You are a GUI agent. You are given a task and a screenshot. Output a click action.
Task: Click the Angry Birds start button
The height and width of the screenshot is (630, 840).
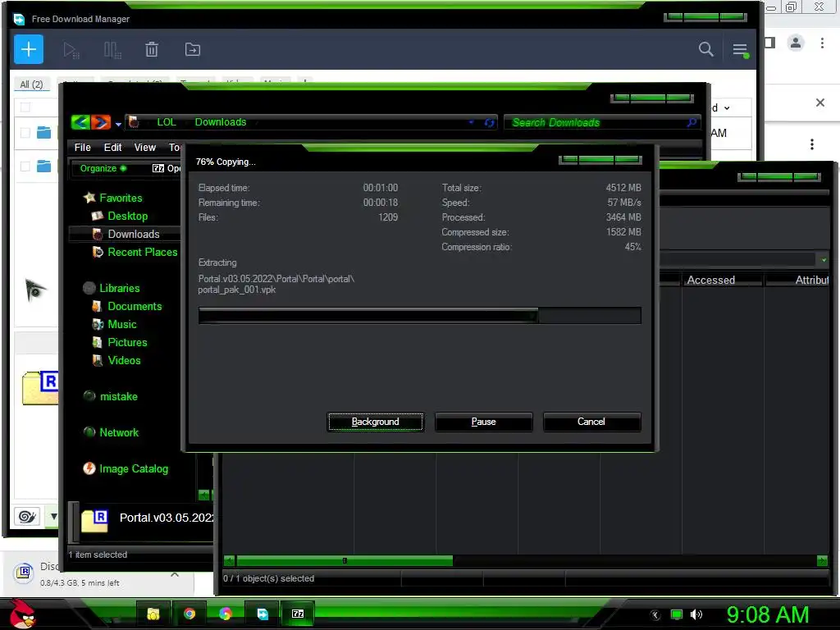(23, 614)
